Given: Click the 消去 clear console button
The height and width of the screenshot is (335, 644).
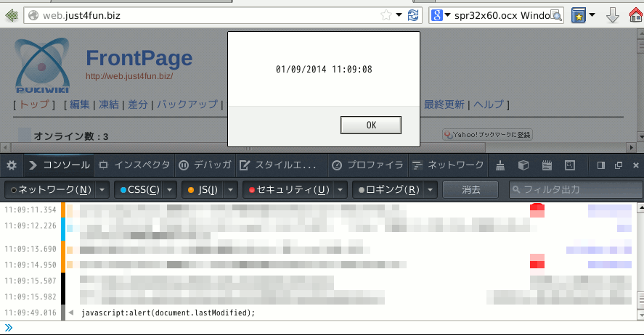Looking at the screenshot, I should click(x=470, y=190).
